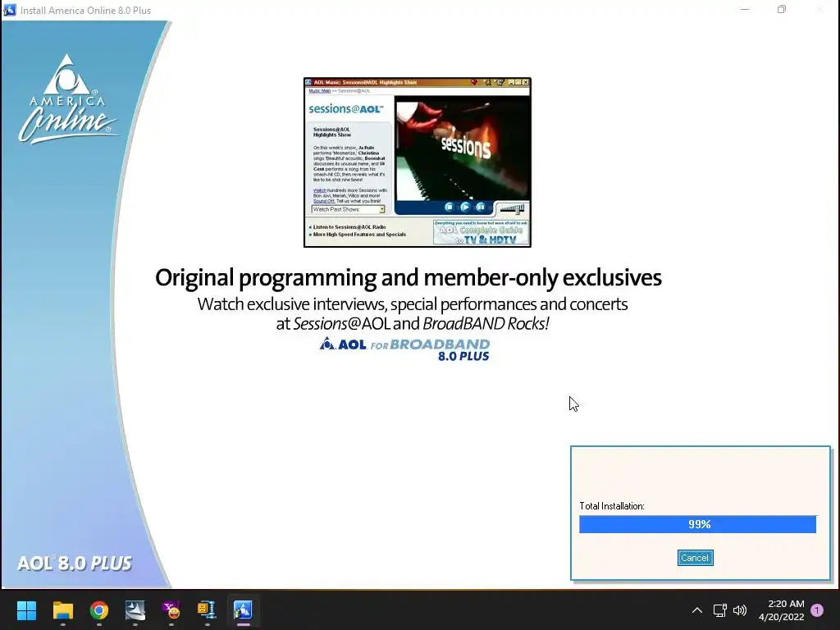
Task: Click the Sessions@AOL screenshot thumbnail
Action: click(418, 162)
